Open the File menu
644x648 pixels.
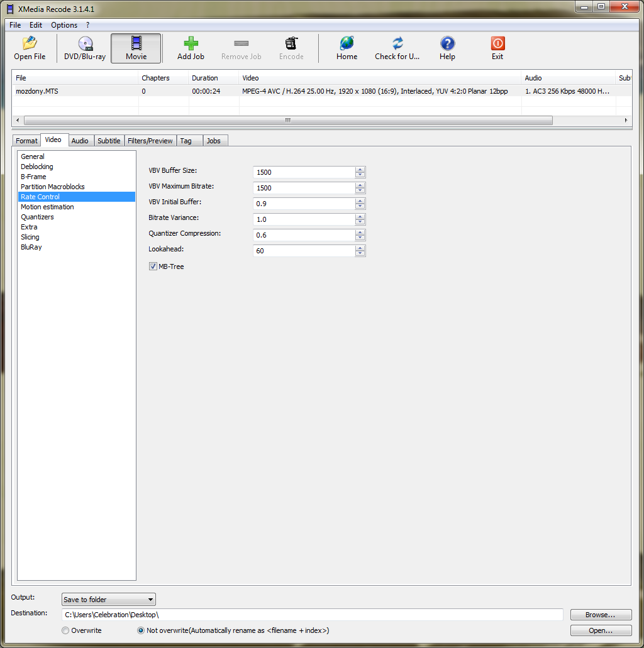[x=15, y=25]
